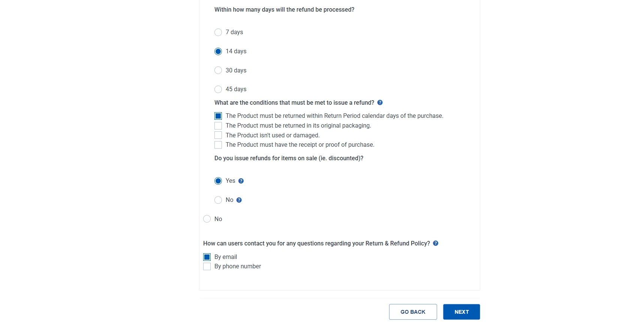644x322 pixels.
Task: Select the 7 days refund period
Action: 218,32
